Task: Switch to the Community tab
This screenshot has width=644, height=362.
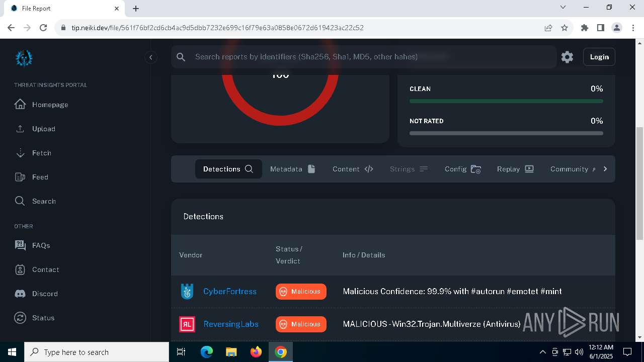Action: 573,169
